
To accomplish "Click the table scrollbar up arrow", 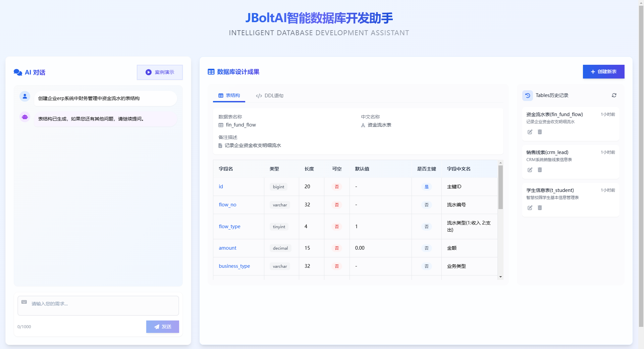I will pyautogui.click(x=500, y=163).
